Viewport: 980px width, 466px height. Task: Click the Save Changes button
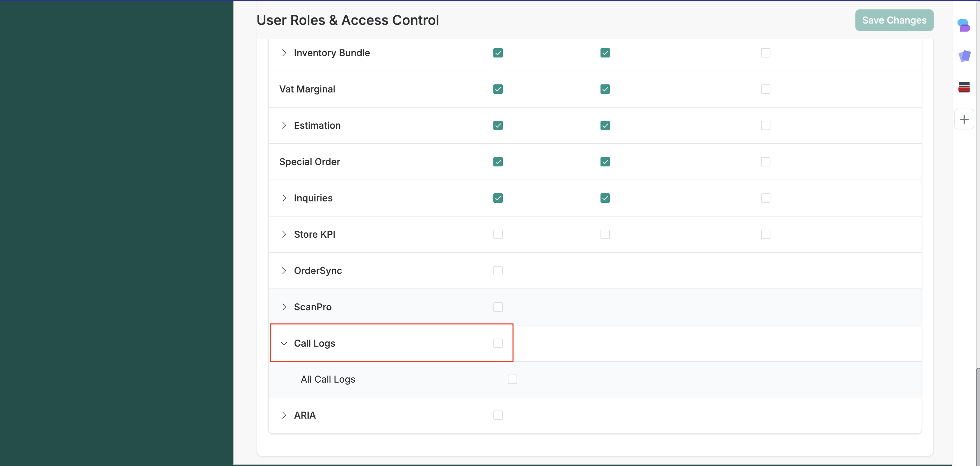pyautogui.click(x=894, y=20)
